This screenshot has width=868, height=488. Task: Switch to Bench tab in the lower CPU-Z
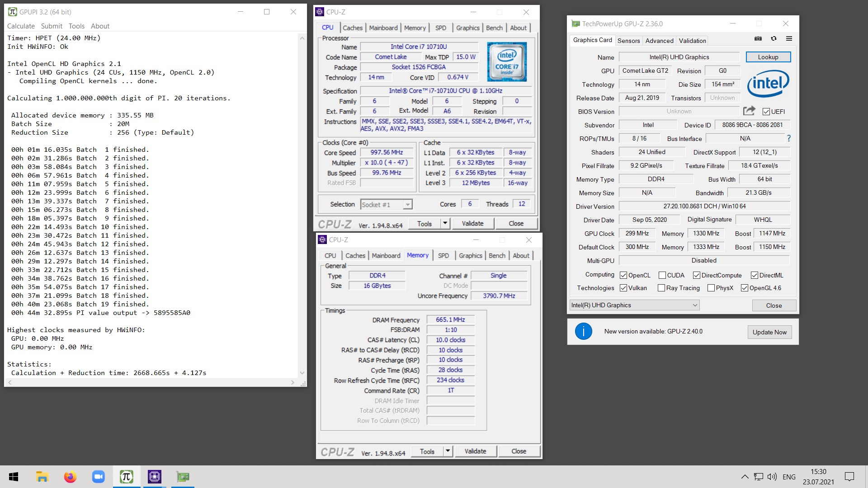497,255
